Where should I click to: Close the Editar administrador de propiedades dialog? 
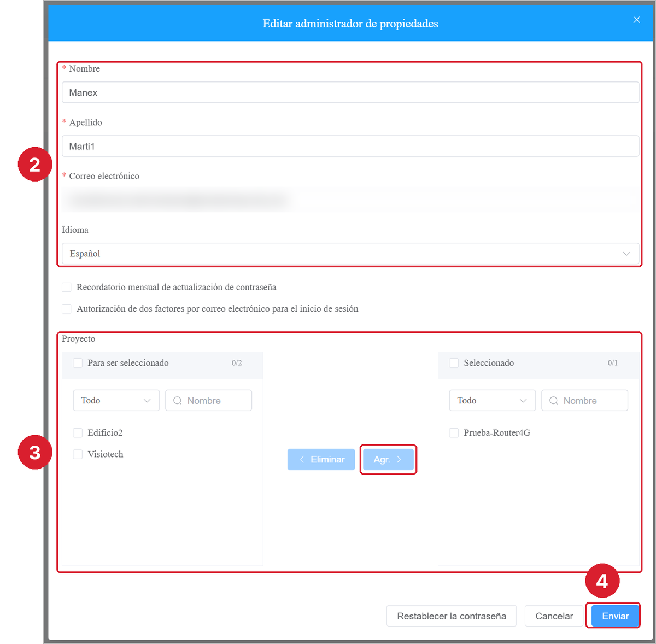[636, 20]
